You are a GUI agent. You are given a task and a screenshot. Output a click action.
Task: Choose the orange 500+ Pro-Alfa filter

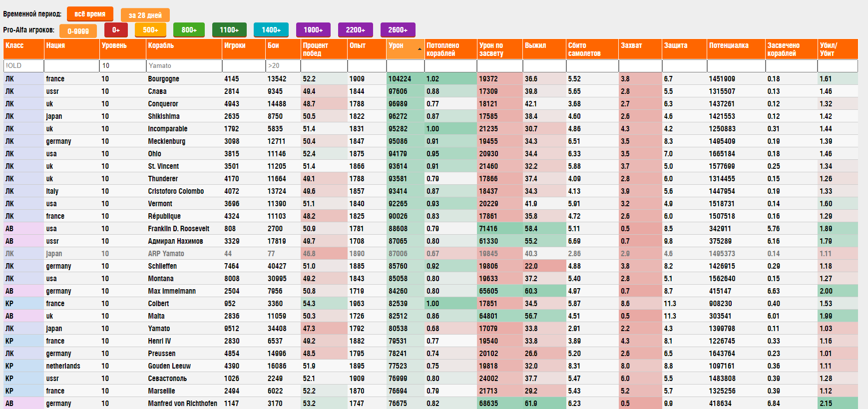pos(150,30)
